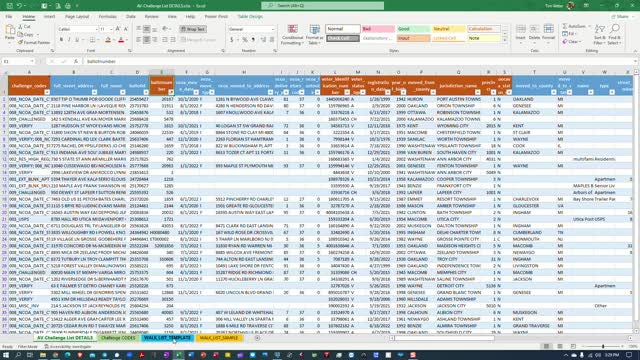Image resolution: width=640 pixels, height=360 pixels.
Task: Open Sort & Filter
Action: [x=599, y=34]
